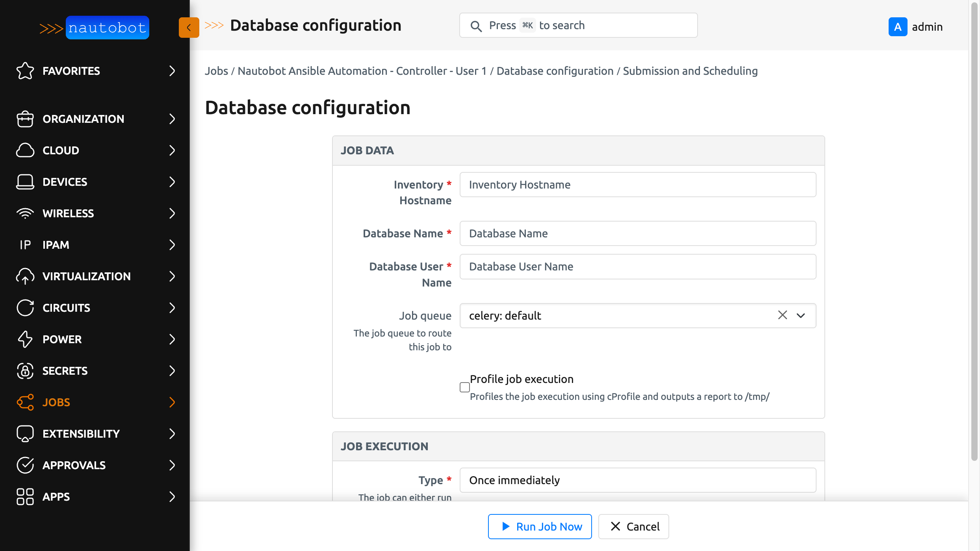Click the Organization briefcase icon
980x551 pixels.
pyautogui.click(x=25, y=119)
